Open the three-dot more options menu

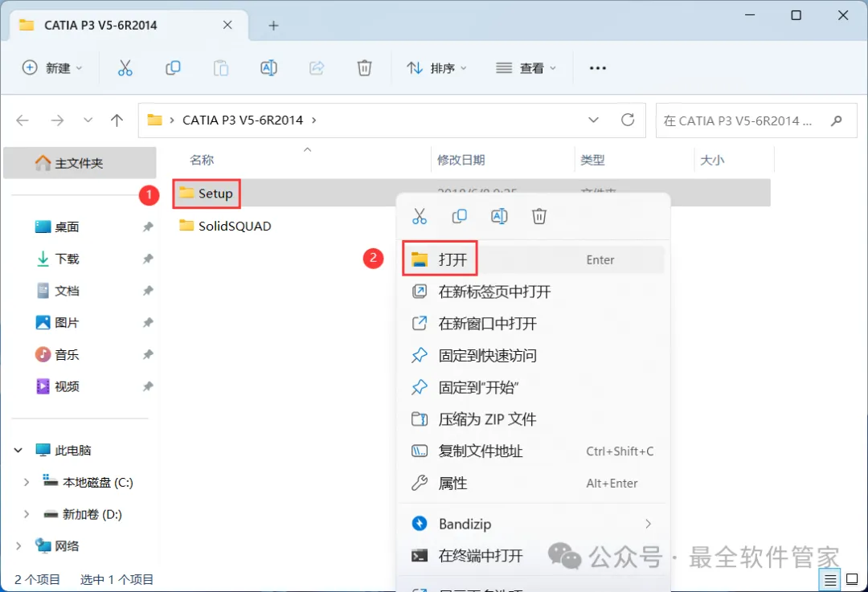click(598, 68)
